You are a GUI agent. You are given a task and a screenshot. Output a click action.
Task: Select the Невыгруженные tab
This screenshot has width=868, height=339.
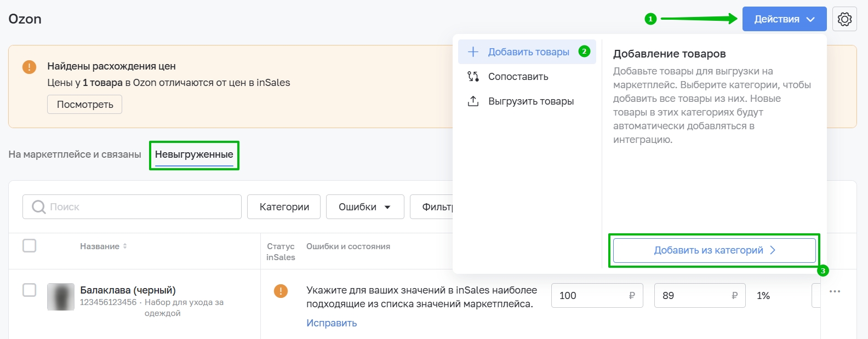pyautogui.click(x=194, y=155)
